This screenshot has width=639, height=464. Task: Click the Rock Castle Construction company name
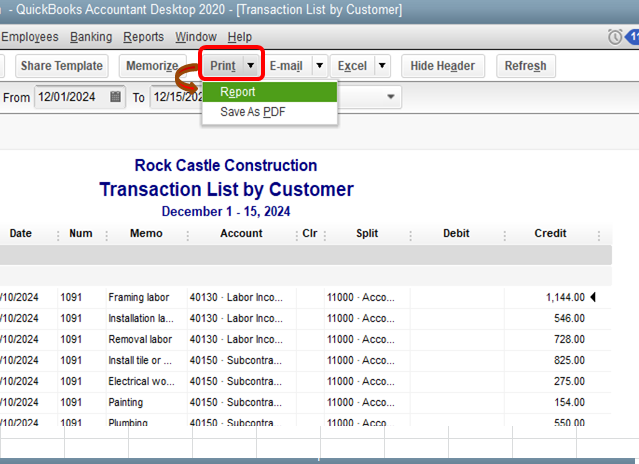[226, 165]
